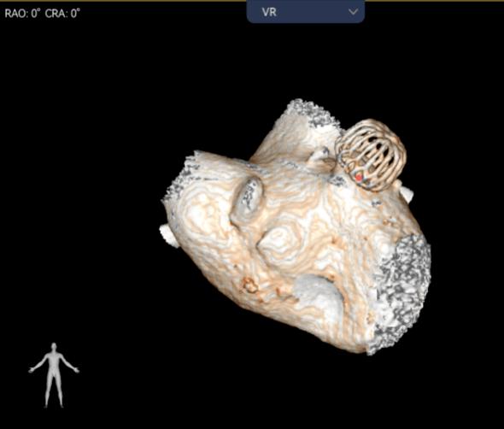Image resolution: width=504 pixels, height=429 pixels.
Task: Select the RAO: 0° angle readout
Action: 23,14
